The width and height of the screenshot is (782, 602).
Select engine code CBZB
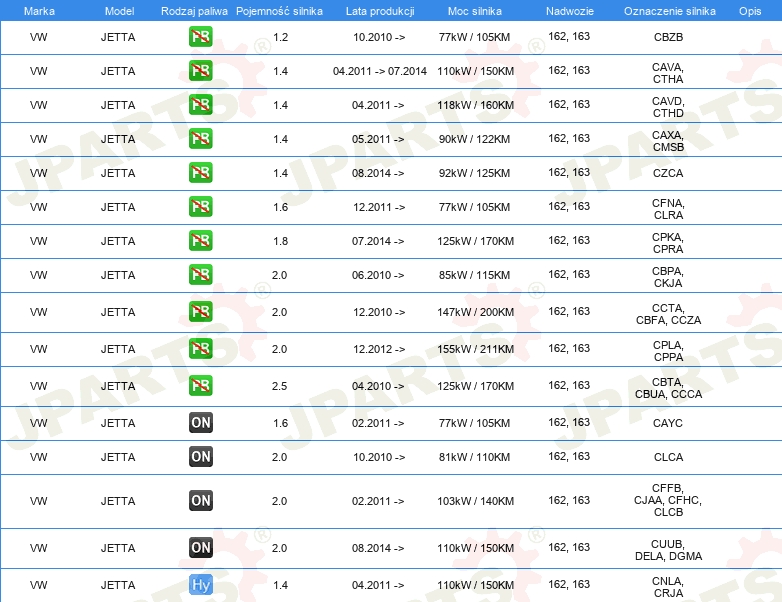point(668,37)
